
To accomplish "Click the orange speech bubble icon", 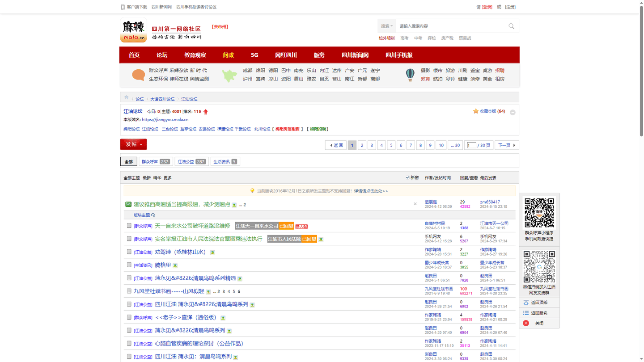I will pos(138,75).
